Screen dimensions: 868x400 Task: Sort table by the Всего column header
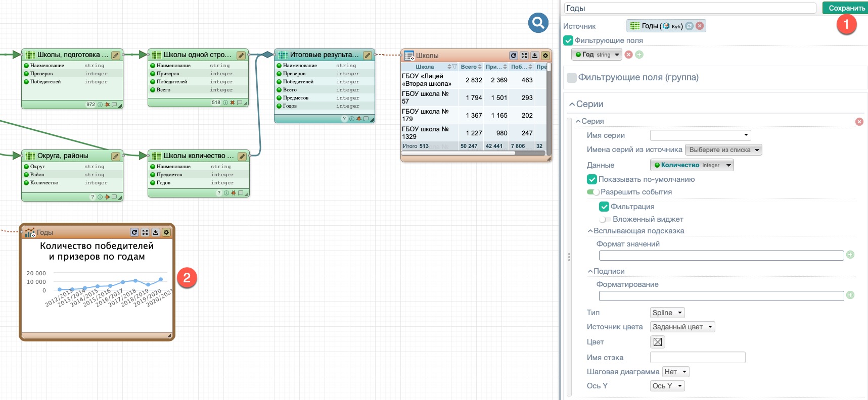(x=469, y=67)
